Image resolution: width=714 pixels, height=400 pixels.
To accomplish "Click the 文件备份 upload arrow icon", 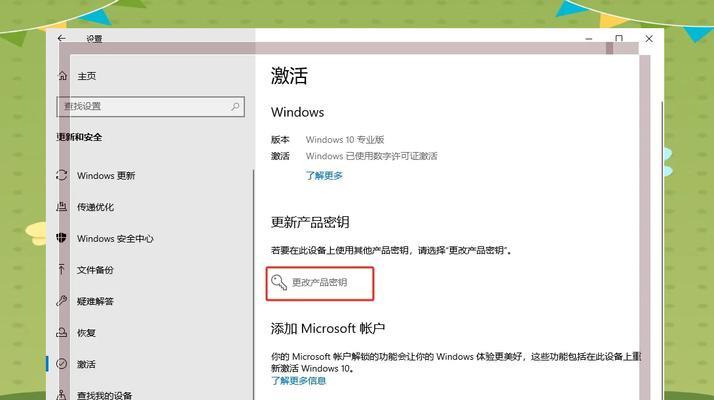I will click(x=61, y=269).
